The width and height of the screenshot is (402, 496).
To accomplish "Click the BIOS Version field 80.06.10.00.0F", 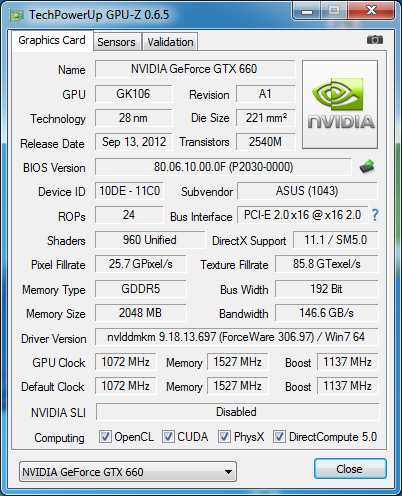I will (223, 167).
